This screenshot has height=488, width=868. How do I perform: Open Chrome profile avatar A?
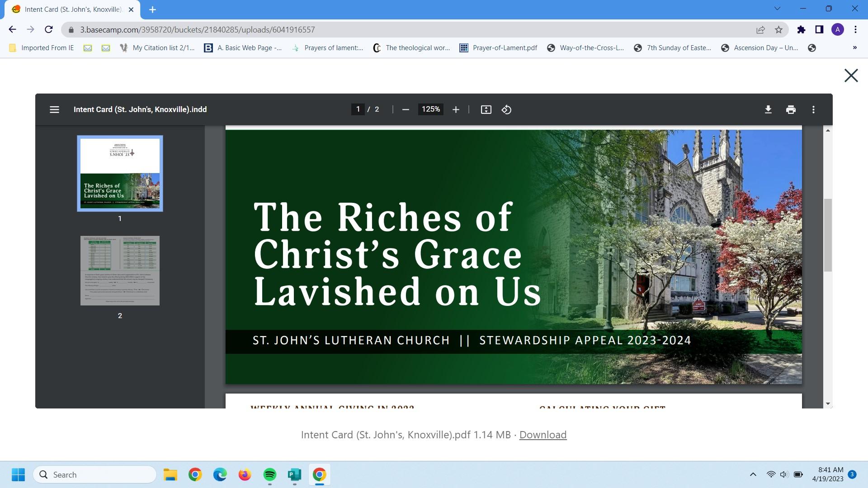[837, 30]
